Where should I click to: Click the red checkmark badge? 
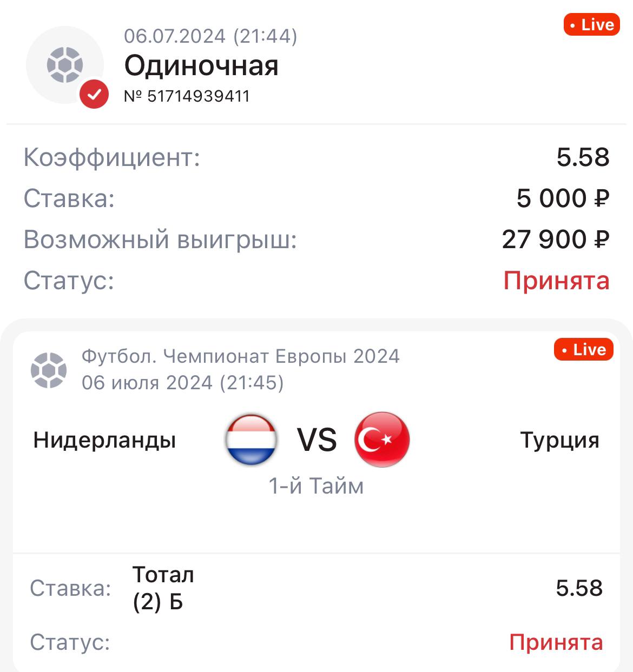pyautogui.click(x=94, y=95)
